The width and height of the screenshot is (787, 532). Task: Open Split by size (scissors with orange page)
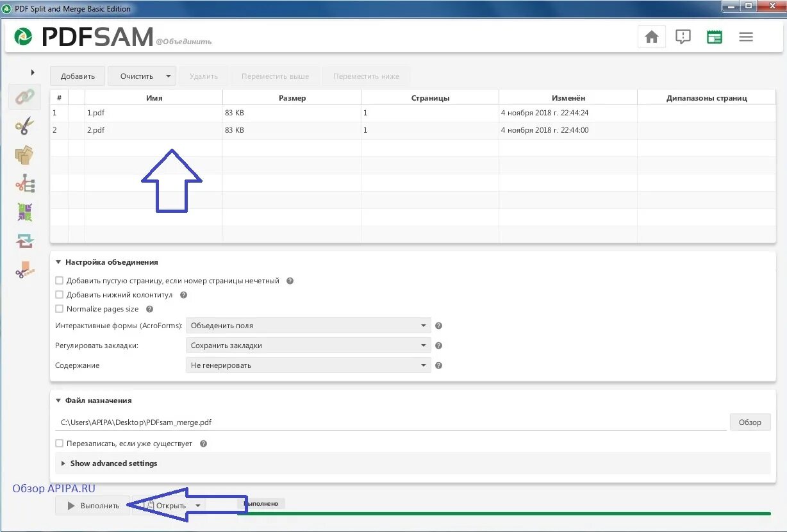pos(24,270)
